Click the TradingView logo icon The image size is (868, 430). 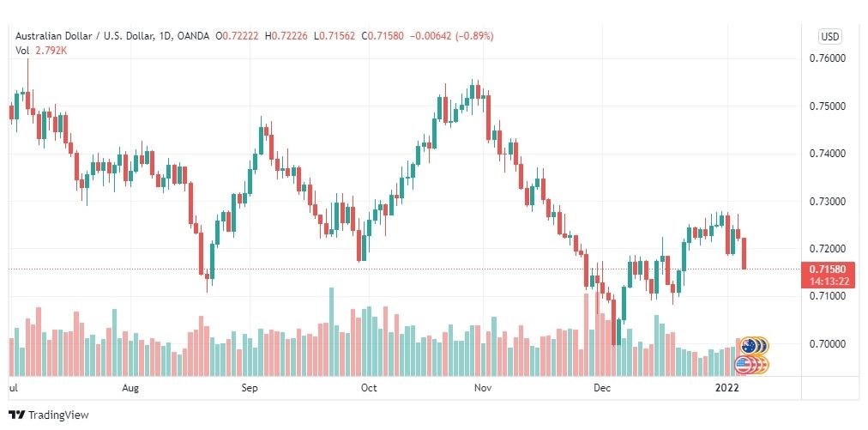[x=16, y=415]
